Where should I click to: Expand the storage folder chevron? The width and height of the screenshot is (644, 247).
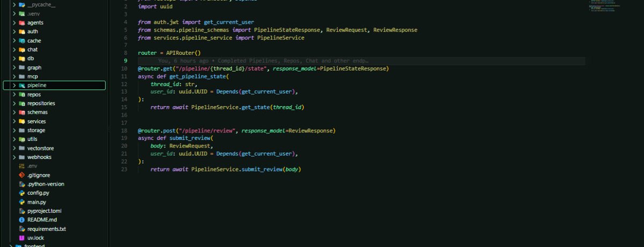15,130
